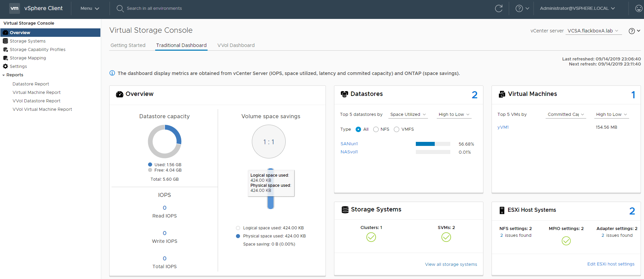The height and width of the screenshot is (279, 644).
Task: Click the Storage Mapping sidebar icon
Action: (5, 58)
